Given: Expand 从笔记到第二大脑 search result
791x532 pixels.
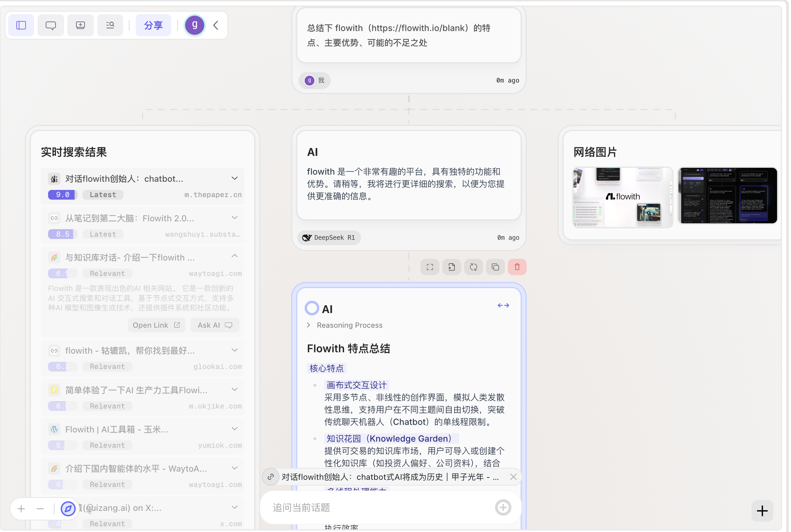Looking at the screenshot, I should (x=235, y=218).
